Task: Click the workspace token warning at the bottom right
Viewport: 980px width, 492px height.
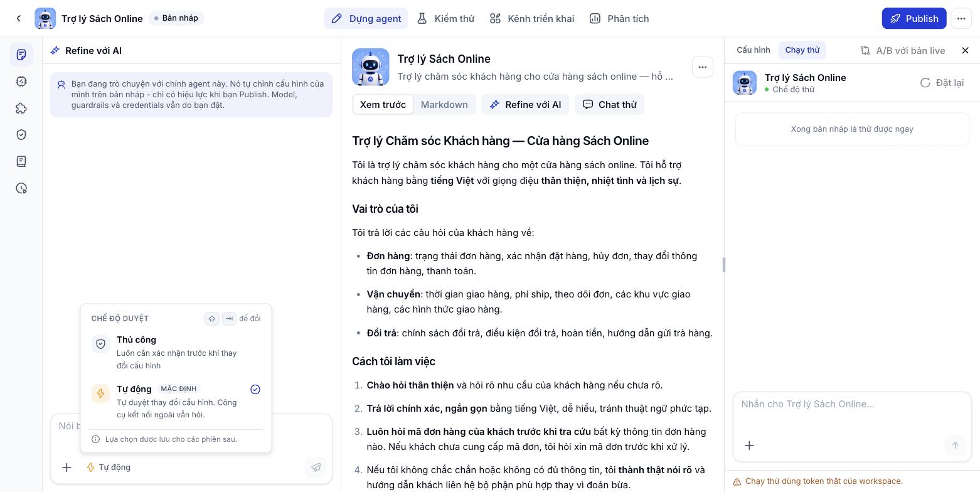Action: (x=818, y=481)
